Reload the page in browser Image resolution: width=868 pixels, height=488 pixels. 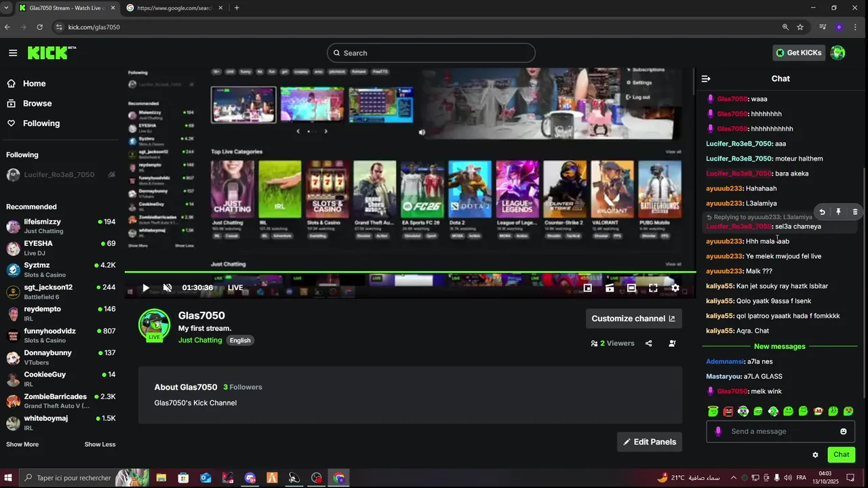pos(40,27)
